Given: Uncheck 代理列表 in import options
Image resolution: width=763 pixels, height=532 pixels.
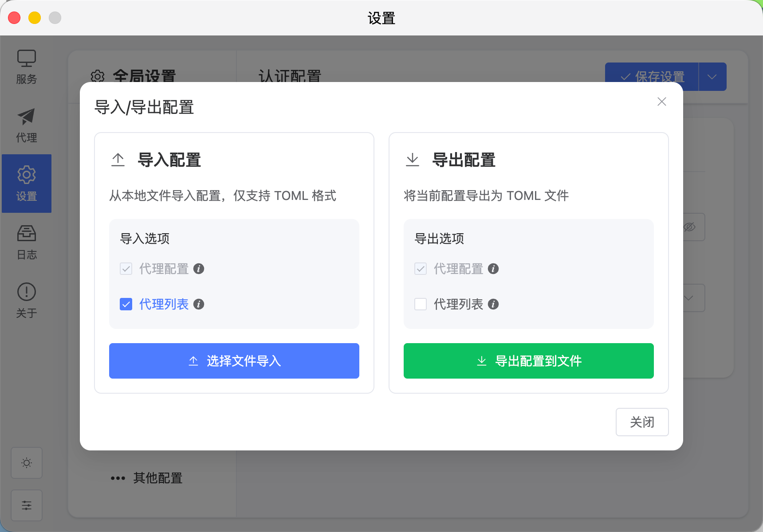Looking at the screenshot, I should point(126,304).
